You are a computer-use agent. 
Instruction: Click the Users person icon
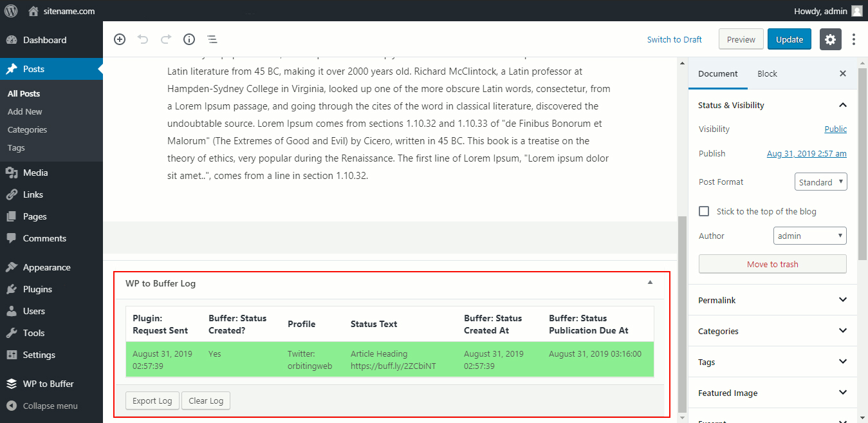pos(12,311)
